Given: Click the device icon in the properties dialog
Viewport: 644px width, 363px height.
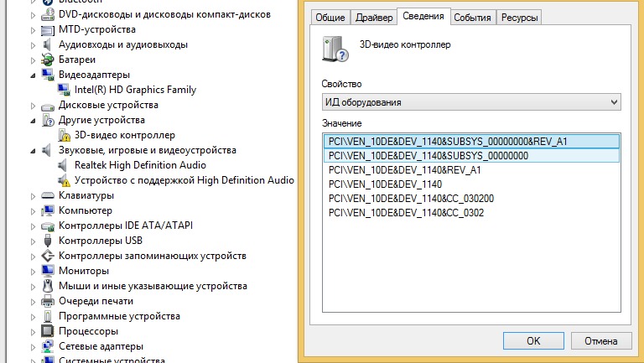Looking at the screenshot, I should 335,49.
